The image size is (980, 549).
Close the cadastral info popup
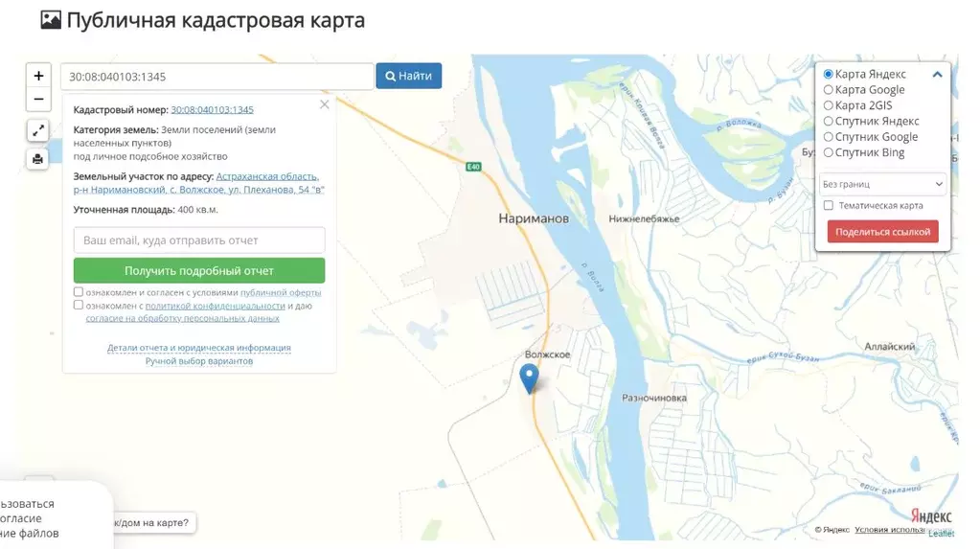[325, 104]
